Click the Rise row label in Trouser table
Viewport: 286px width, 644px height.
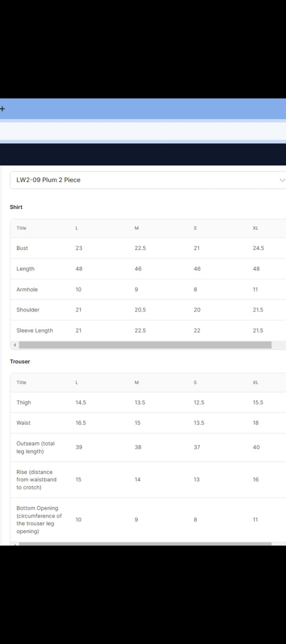36,480
